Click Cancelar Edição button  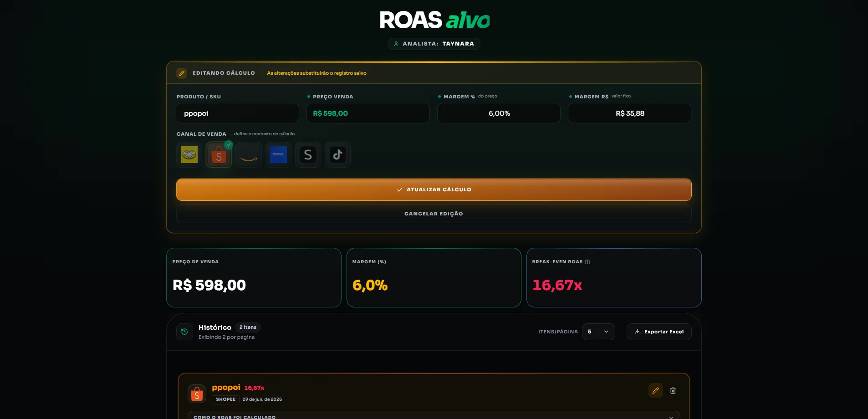pyautogui.click(x=434, y=214)
